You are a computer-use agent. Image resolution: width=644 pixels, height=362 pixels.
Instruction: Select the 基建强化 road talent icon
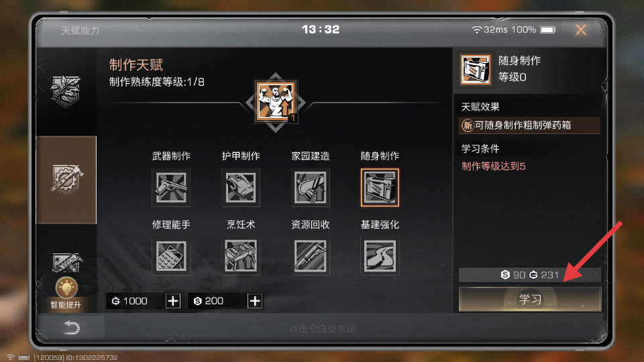(380, 256)
